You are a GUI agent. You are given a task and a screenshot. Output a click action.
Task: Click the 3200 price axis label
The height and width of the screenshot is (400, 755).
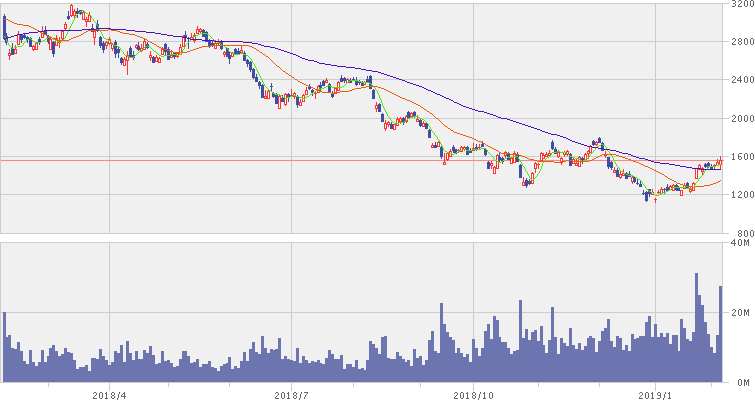pos(739,5)
